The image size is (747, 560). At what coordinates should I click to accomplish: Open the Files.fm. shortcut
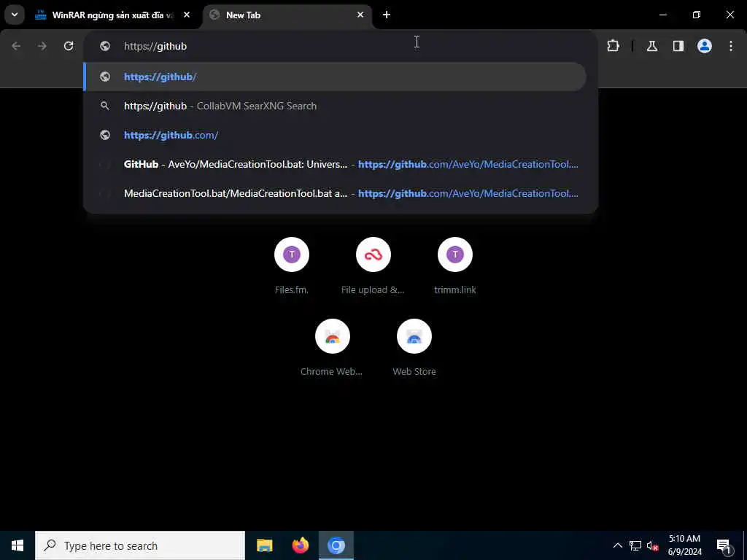(x=292, y=265)
